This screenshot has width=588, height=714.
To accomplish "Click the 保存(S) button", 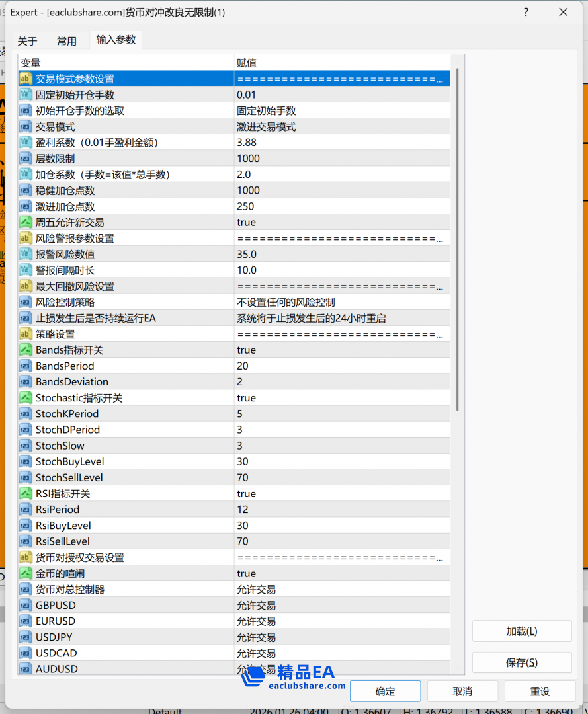I will 521,662.
